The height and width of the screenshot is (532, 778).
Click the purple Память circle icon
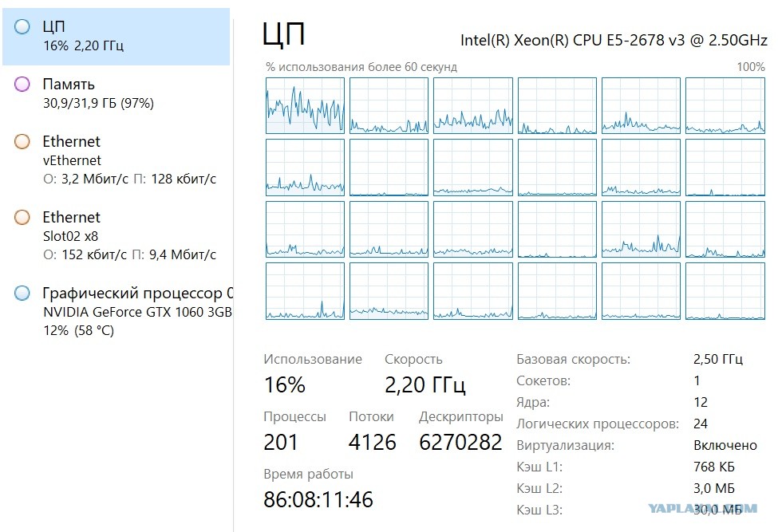click(x=22, y=84)
